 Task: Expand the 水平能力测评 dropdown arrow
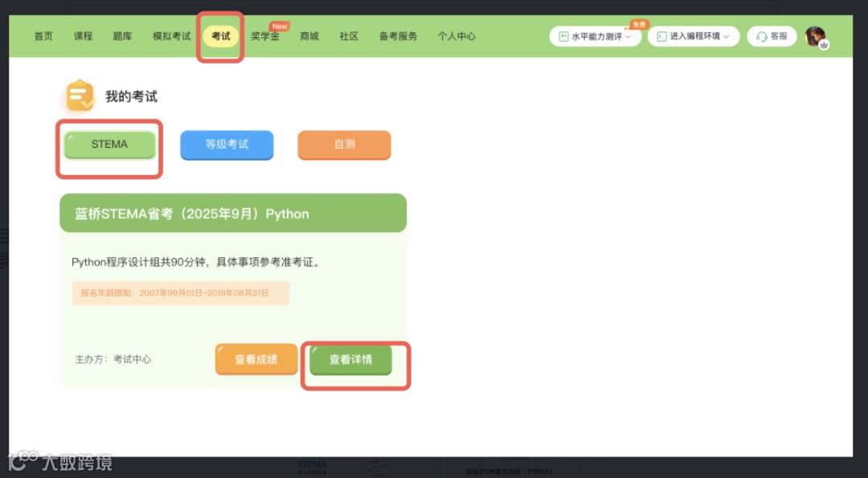pyautogui.click(x=629, y=36)
